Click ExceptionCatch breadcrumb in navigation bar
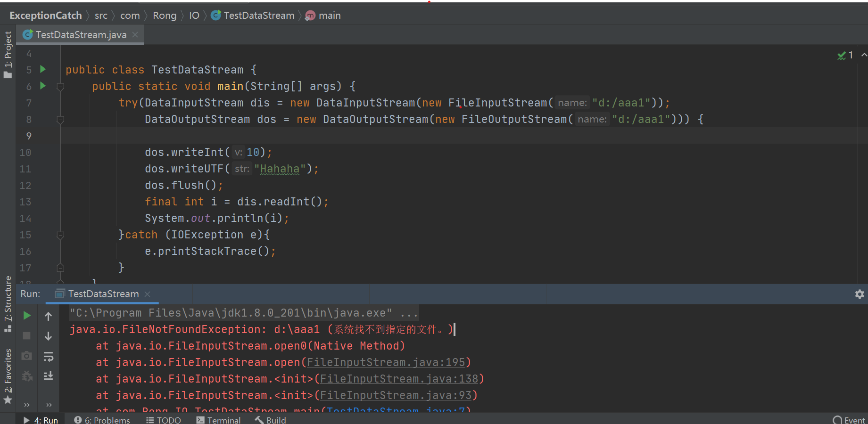The height and width of the screenshot is (424, 868). (x=46, y=16)
